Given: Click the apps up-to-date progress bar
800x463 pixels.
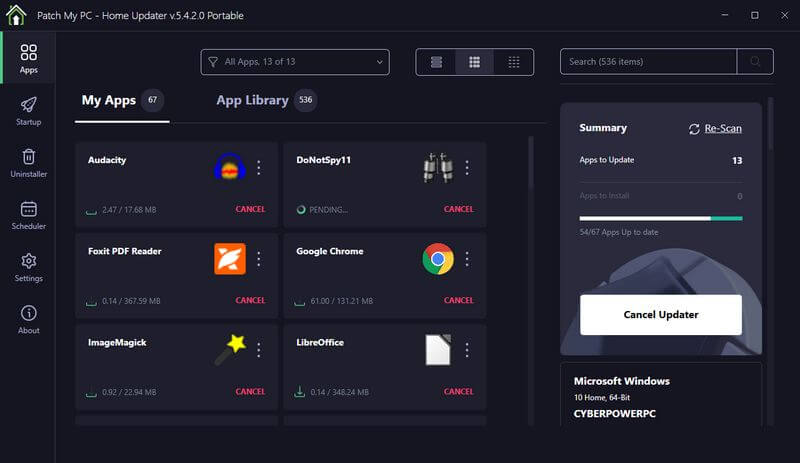Looking at the screenshot, I should click(660, 218).
